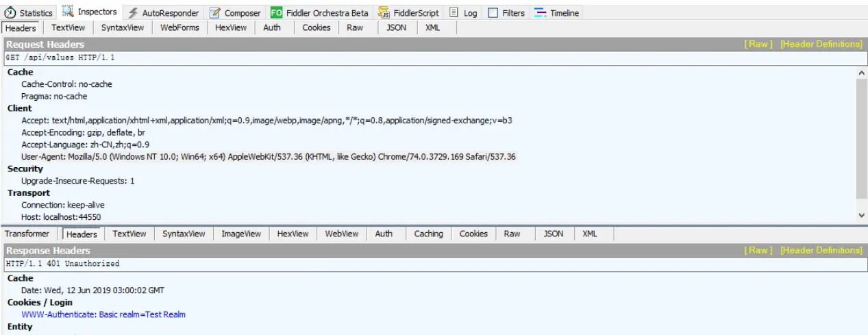The height and width of the screenshot is (335, 868).
Task: Click the FiddlerScript JS icon
Action: (385, 13)
